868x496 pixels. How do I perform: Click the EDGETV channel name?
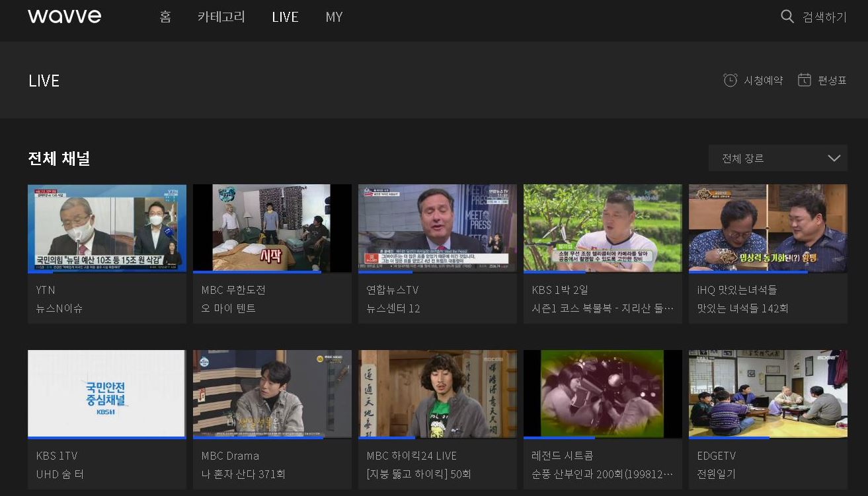pos(716,456)
